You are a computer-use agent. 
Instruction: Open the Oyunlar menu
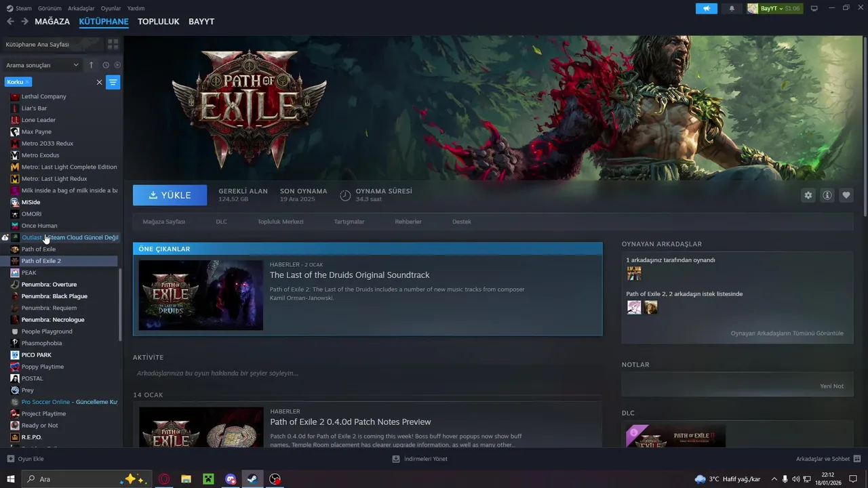(x=111, y=8)
